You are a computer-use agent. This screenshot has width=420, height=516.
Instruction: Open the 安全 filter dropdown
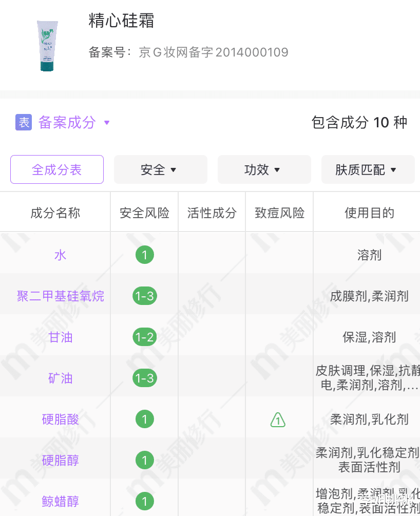point(160,169)
